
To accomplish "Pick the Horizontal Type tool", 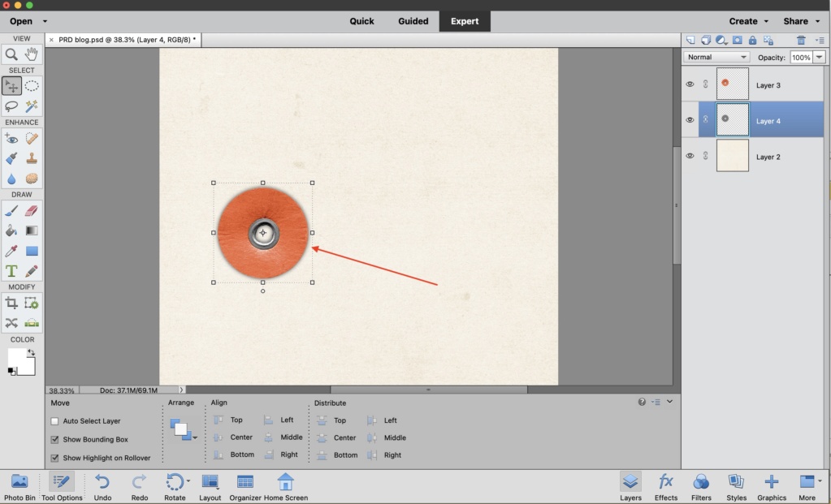I will [11, 271].
